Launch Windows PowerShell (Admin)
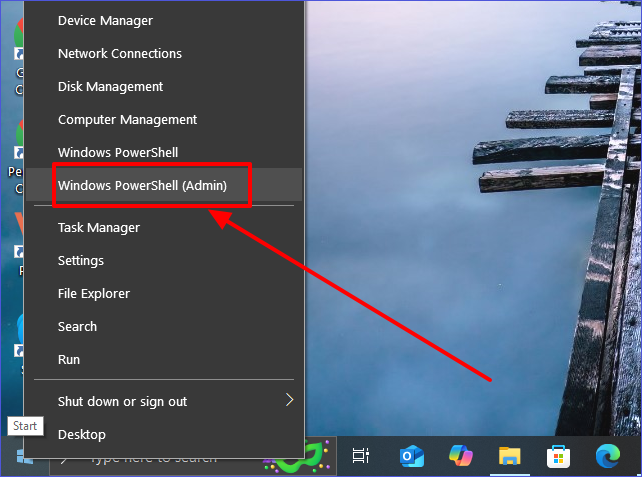The width and height of the screenshot is (642, 477). tap(164, 185)
